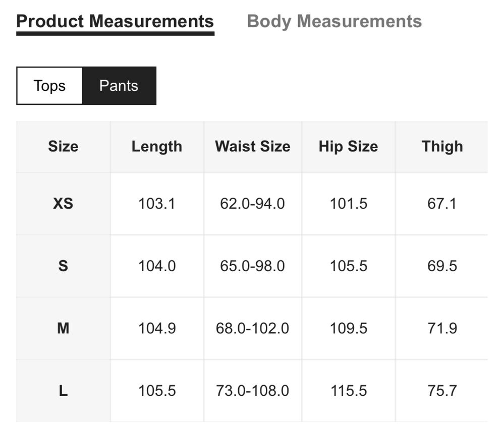Select the M size row label

[x=64, y=328]
